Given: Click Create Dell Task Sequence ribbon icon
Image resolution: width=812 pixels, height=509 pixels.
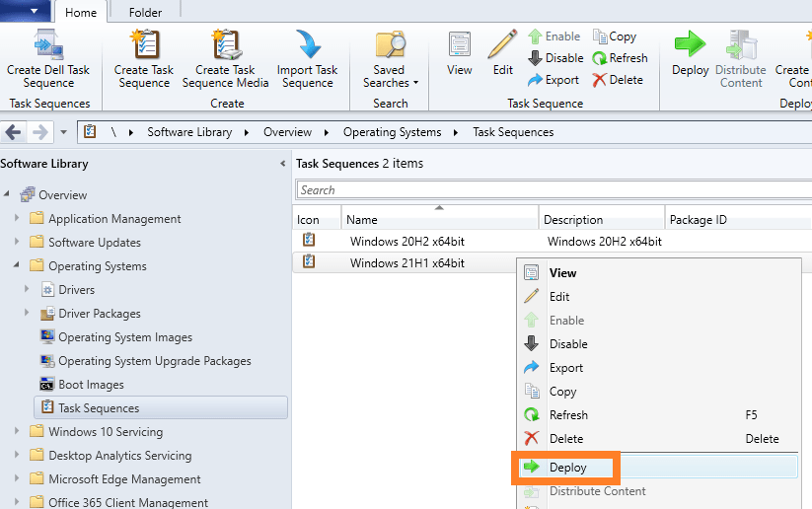Looking at the screenshot, I should pyautogui.click(x=48, y=45).
